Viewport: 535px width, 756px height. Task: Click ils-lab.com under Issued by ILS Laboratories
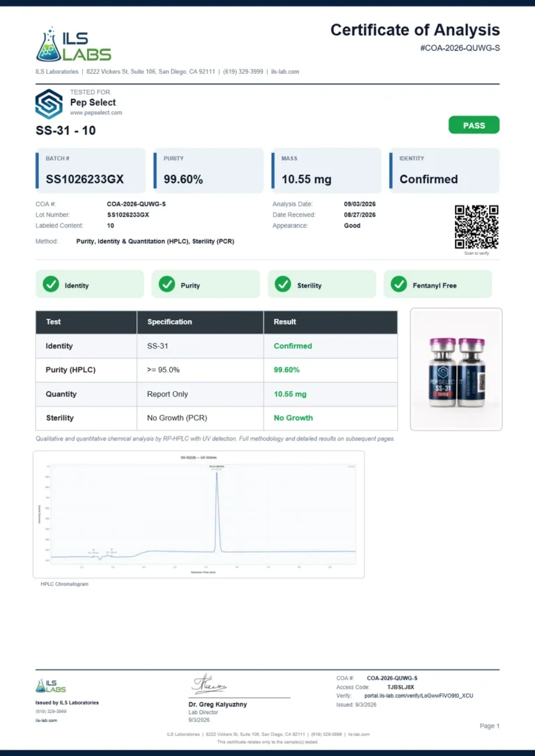tap(46, 720)
